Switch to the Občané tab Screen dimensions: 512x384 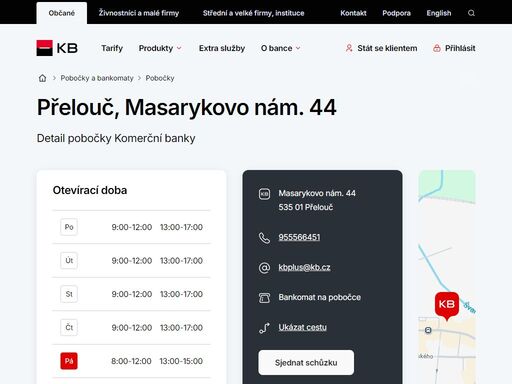pos(62,13)
